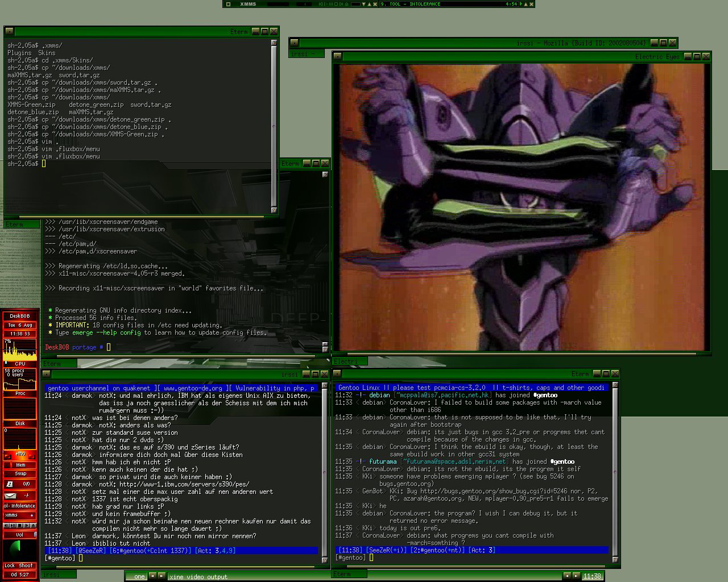
Task: Skip to previous track in XMMS top bar
Action: coord(321,4)
